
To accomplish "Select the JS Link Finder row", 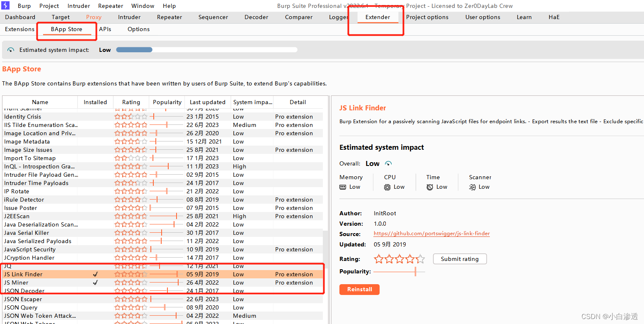I will 162,274.
